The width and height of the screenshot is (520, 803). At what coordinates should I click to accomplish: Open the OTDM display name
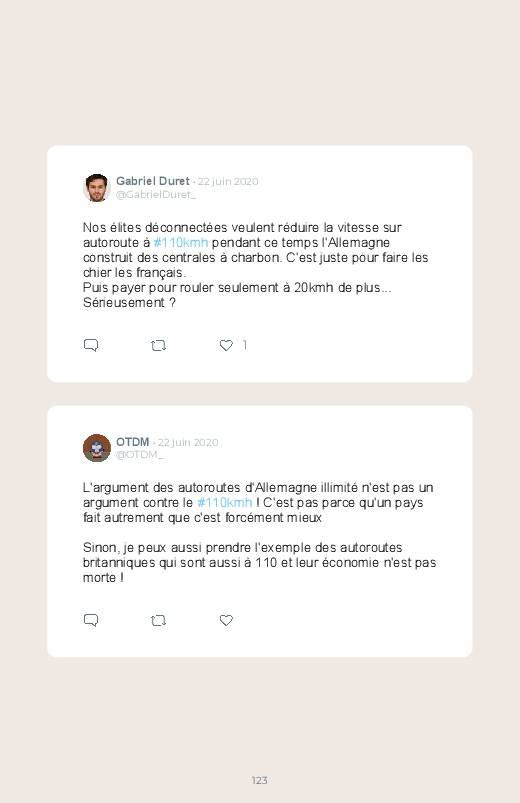(x=132, y=441)
